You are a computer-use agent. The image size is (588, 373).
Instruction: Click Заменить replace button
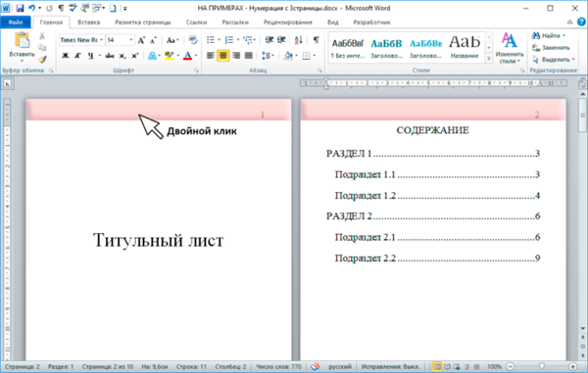click(551, 48)
